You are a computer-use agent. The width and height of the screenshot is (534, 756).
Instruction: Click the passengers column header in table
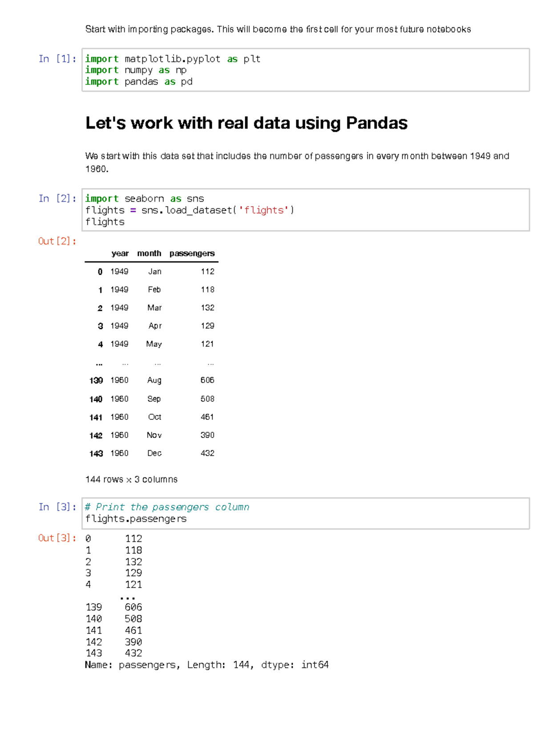(x=192, y=253)
